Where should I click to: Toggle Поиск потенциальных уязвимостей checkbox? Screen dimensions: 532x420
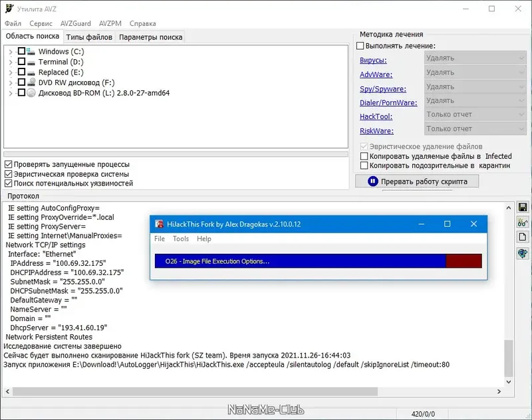click(9, 183)
